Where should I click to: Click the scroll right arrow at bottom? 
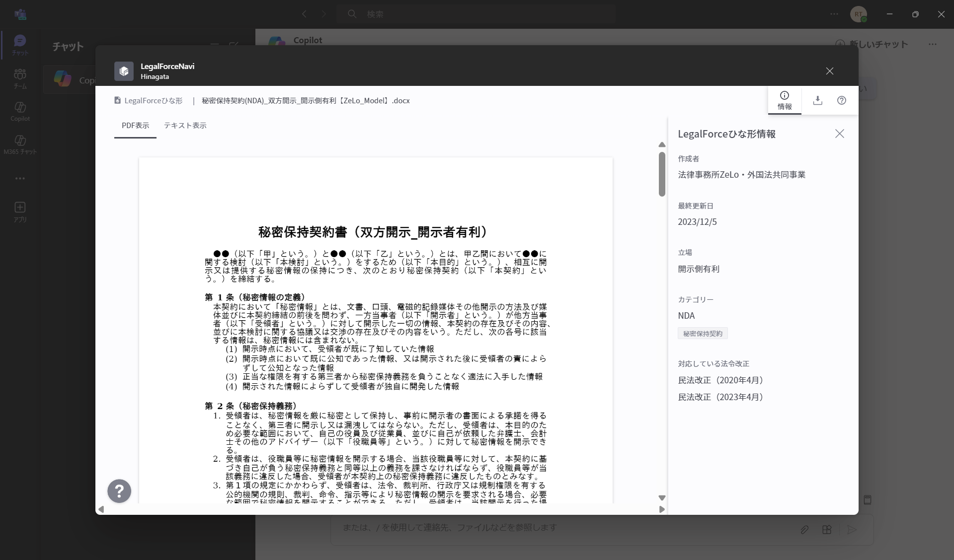coord(662,509)
